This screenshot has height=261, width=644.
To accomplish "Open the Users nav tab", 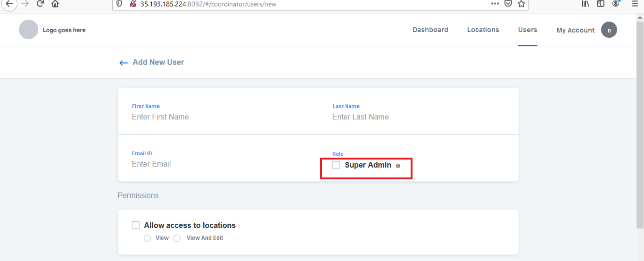I will click(528, 30).
